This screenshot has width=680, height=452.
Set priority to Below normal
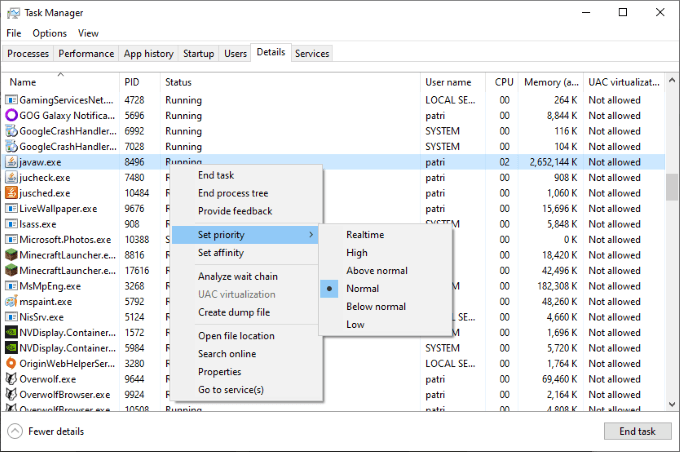point(376,306)
